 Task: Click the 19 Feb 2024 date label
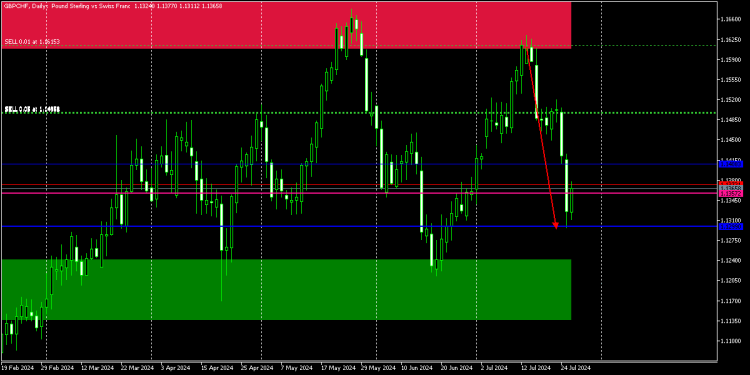(17, 367)
